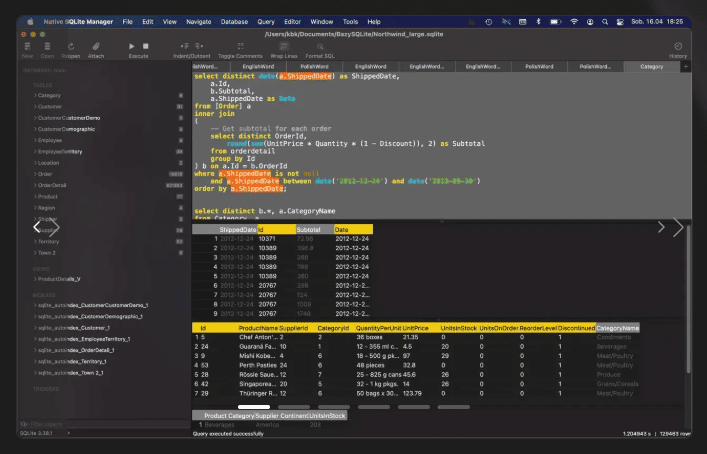Click the ShippedDate column header
Image resolution: width=707 pixels, height=454 pixels.
[238, 230]
